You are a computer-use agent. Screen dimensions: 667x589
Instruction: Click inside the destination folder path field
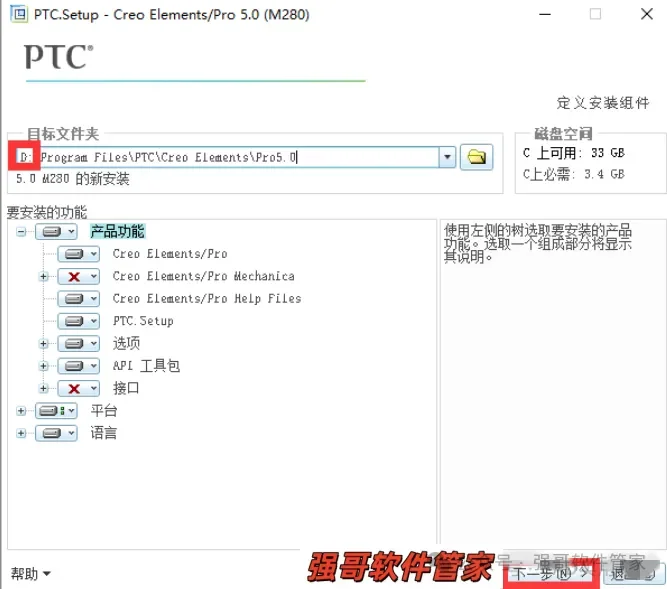tap(236, 157)
